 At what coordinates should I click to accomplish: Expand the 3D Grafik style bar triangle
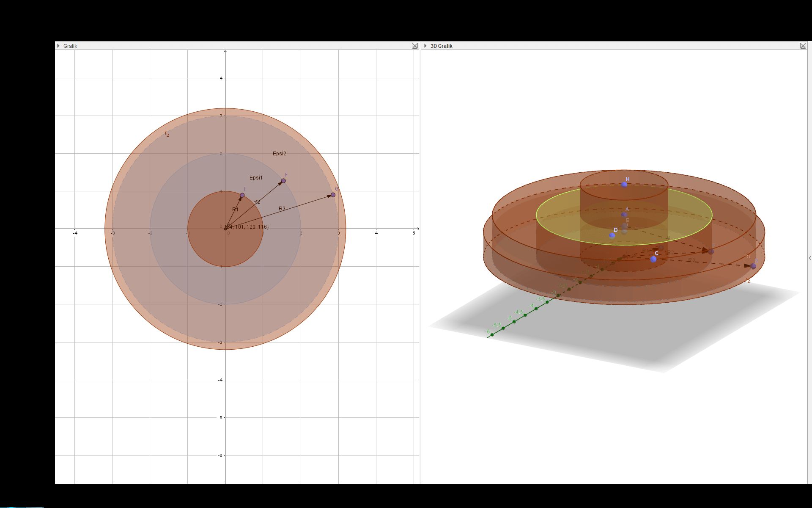pos(425,46)
